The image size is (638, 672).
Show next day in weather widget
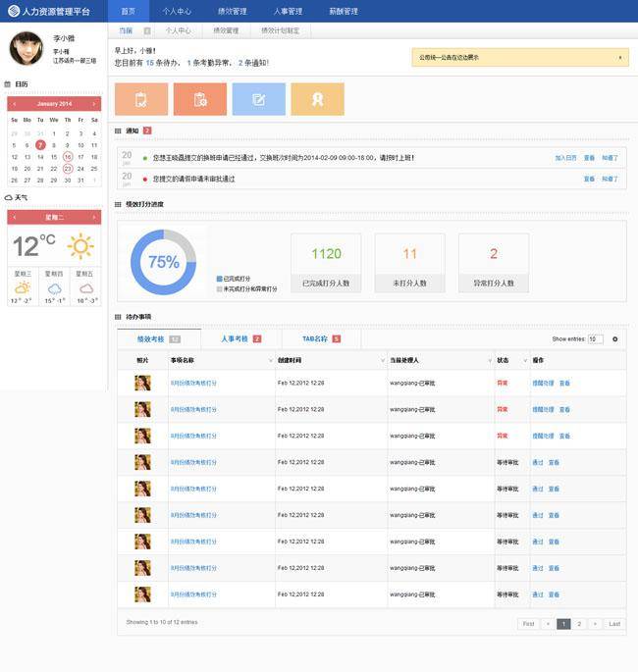tap(94, 217)
